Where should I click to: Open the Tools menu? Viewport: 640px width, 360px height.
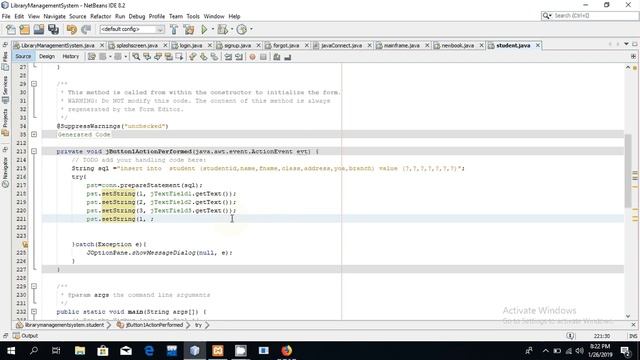click(x=193, y=16)
